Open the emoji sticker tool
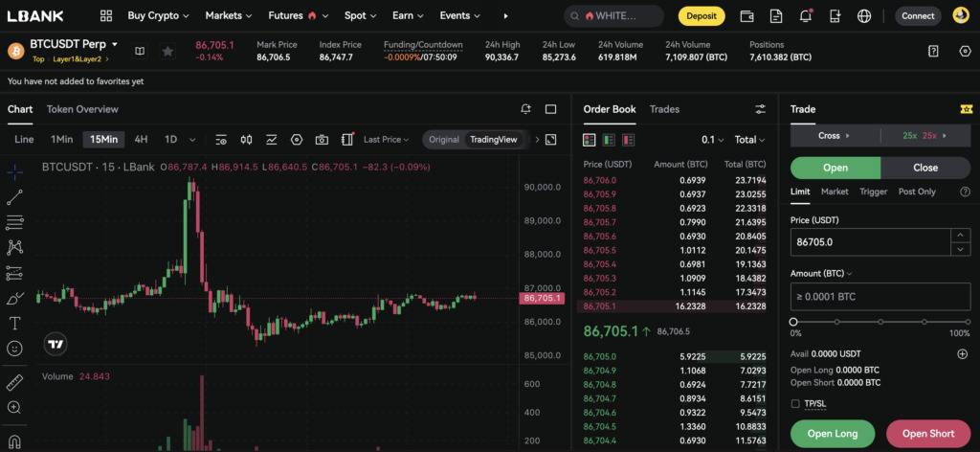 [x=15, y=349]
